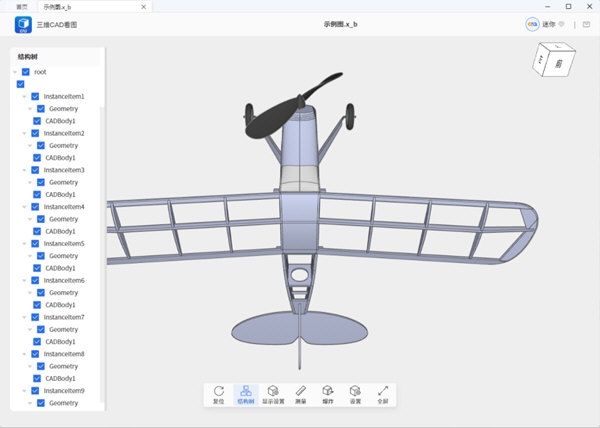Switch to the 首页 home tab
600x428 pixels.
[x=22, y=7]
